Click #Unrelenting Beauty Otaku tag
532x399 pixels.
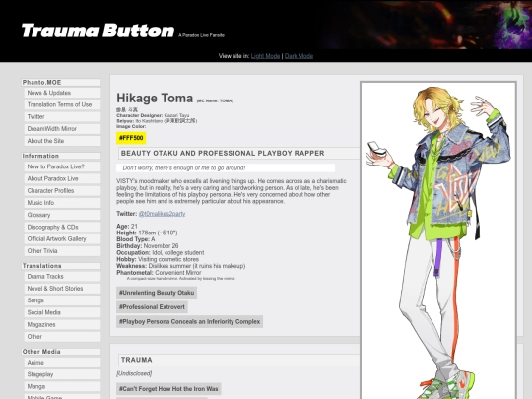click(x=157, y=293)
